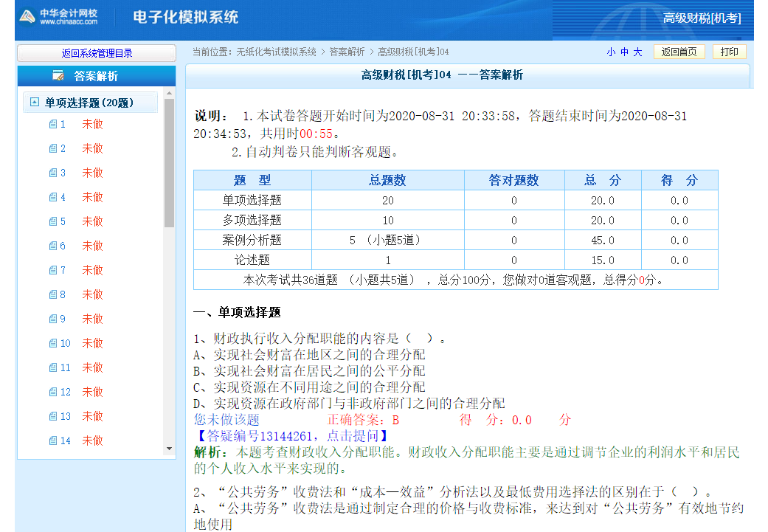Click the document icon beside question 9
Viewport: 768px width, 532px height.
click(53, 319)
